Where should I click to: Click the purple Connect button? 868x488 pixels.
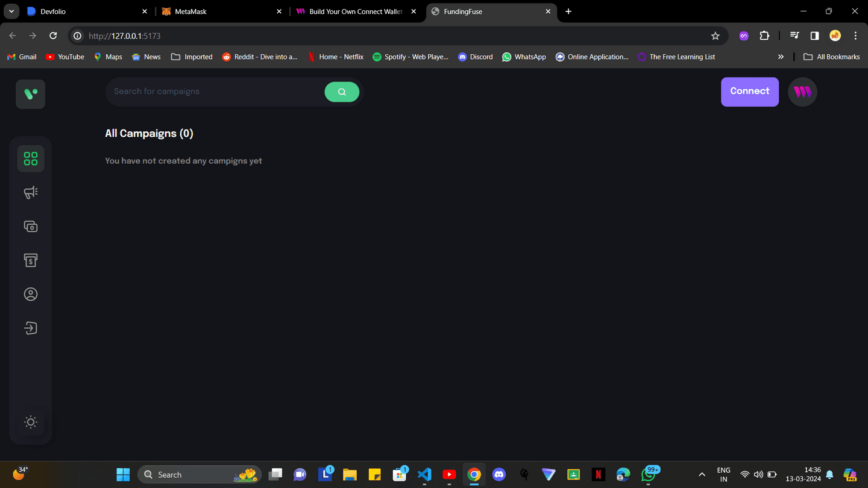pos(750,92)
